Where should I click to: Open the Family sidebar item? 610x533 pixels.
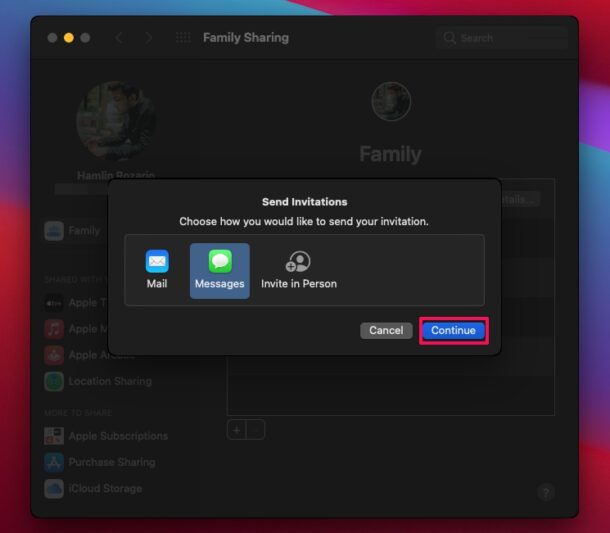tap(73, 231)
